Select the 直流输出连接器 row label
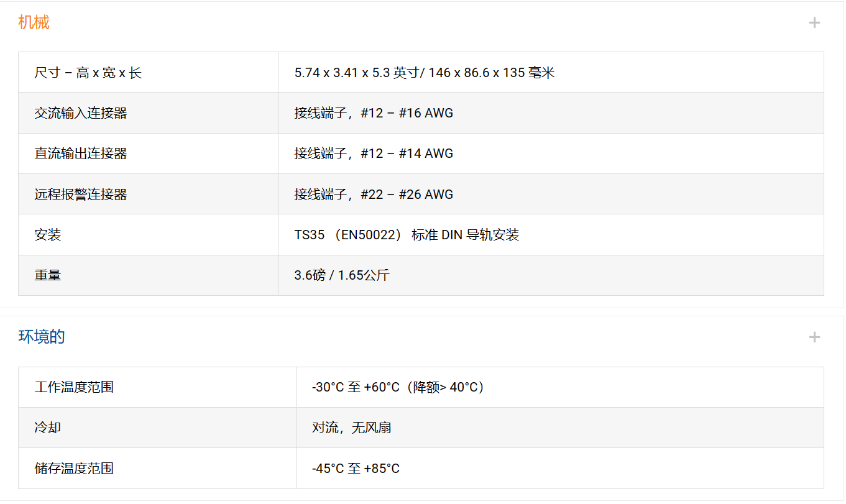 81,153
